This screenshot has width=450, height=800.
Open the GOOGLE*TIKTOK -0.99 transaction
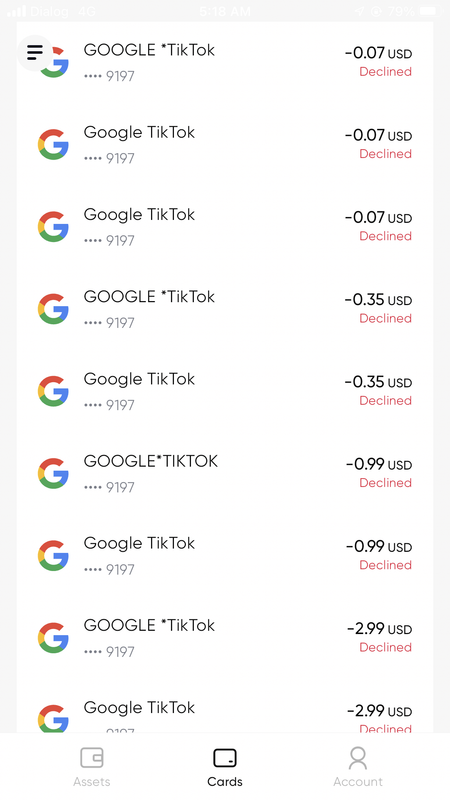(225, 473)
